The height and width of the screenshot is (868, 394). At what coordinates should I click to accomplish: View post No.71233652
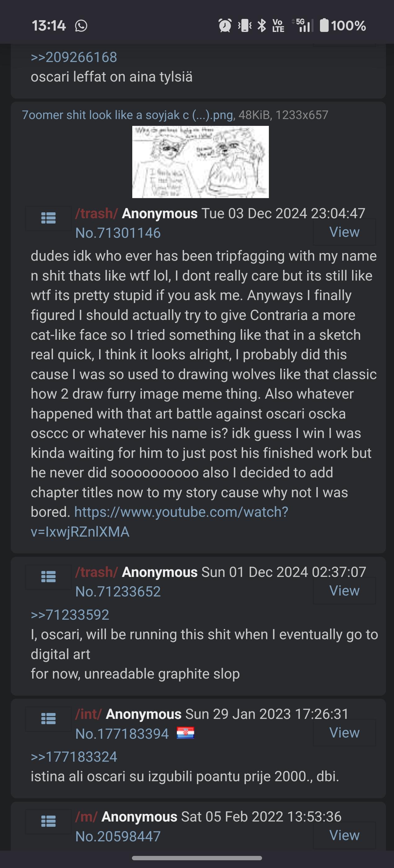coord(344,590)
